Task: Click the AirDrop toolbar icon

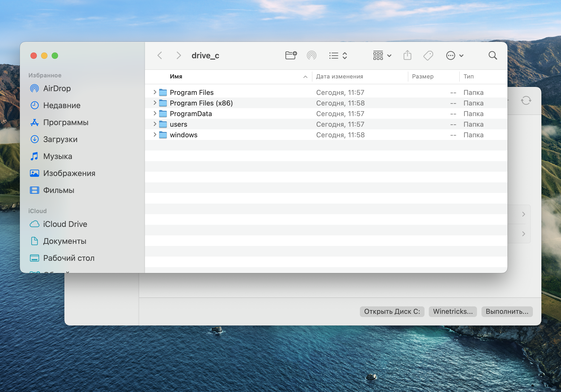Action: [x=312, y=56]
